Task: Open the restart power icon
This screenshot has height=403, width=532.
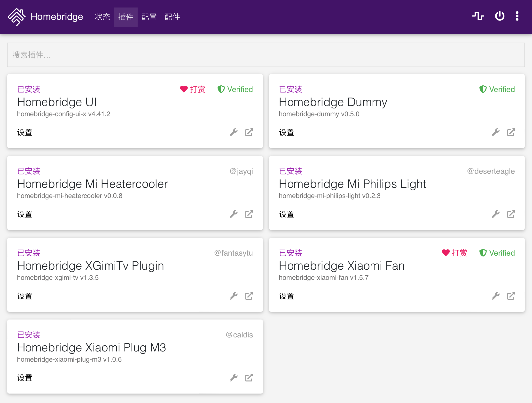Action: (500, 16)
